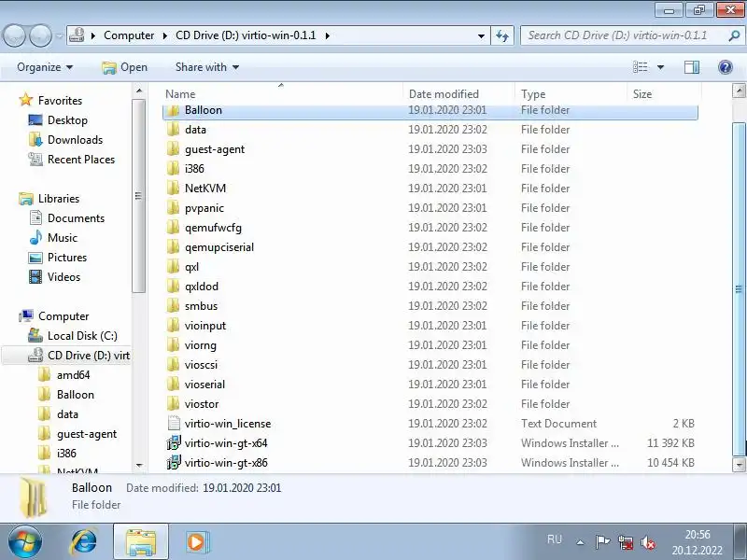This screenshot has height=560, width=747.
Task: Select the NetKVM folder in file list
Action: 430,189
